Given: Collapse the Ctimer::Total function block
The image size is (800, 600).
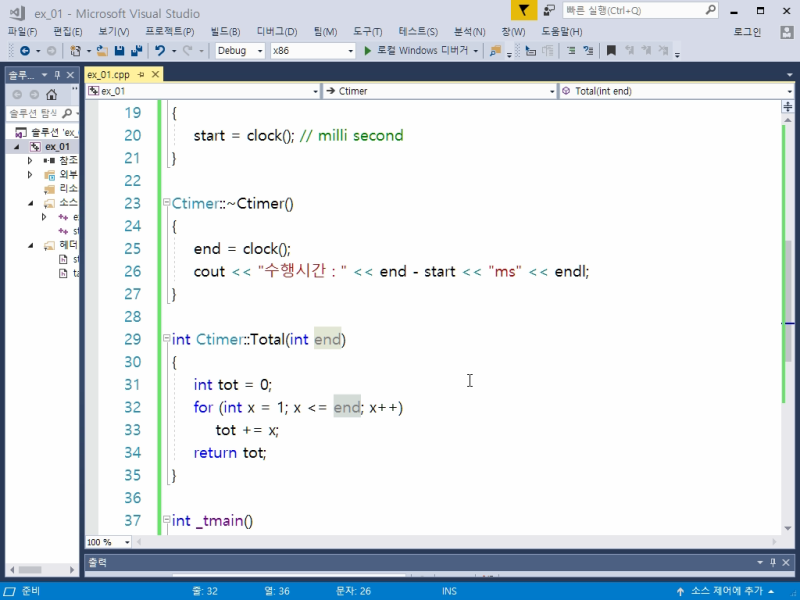Looking at the screenshot, I should tap(166, 338).
